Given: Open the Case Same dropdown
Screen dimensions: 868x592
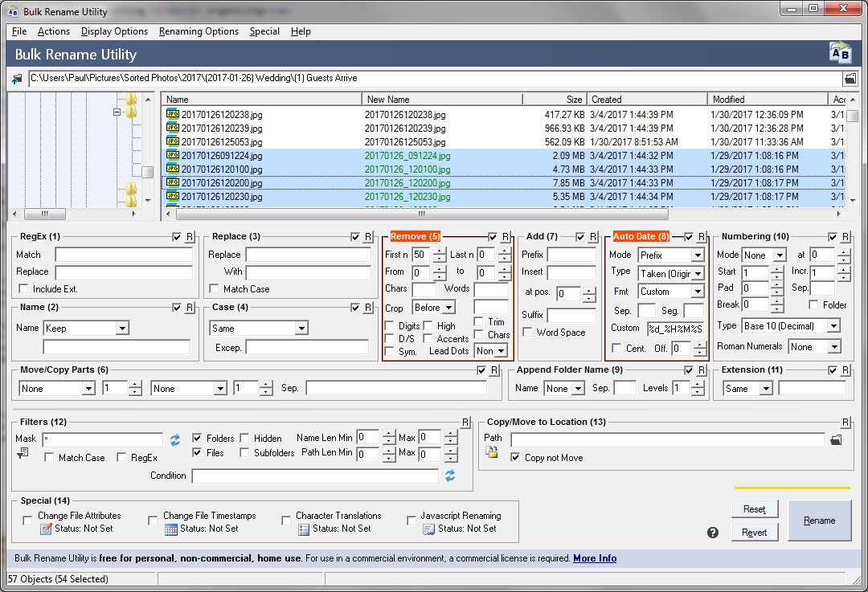Looking at the screenshot, I should coord(301,328).
